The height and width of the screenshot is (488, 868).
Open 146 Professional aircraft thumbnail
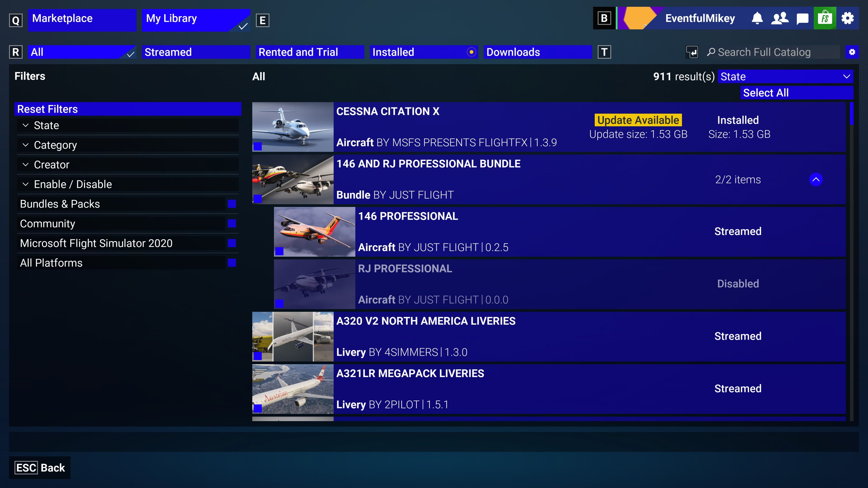tap(314, 232)
